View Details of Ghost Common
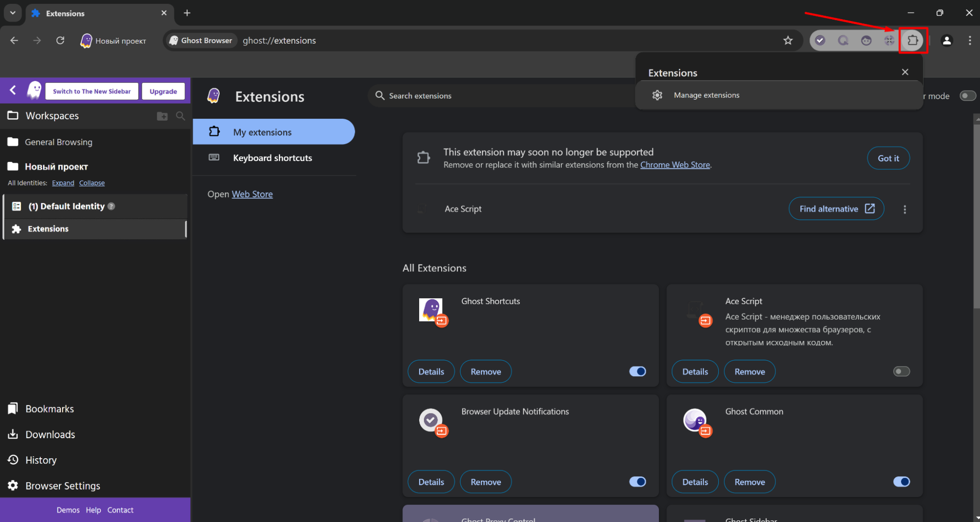The width and height of the screenshot is (980, 522). [695, 482]
